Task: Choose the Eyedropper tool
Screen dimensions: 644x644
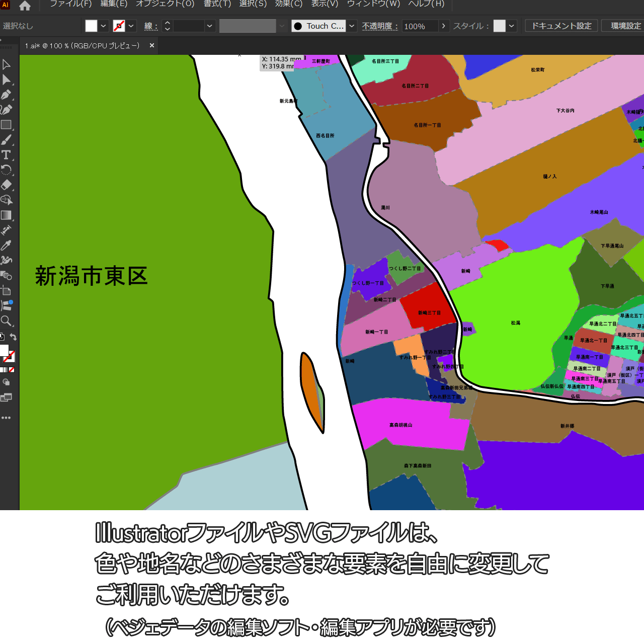Action: 7,246
